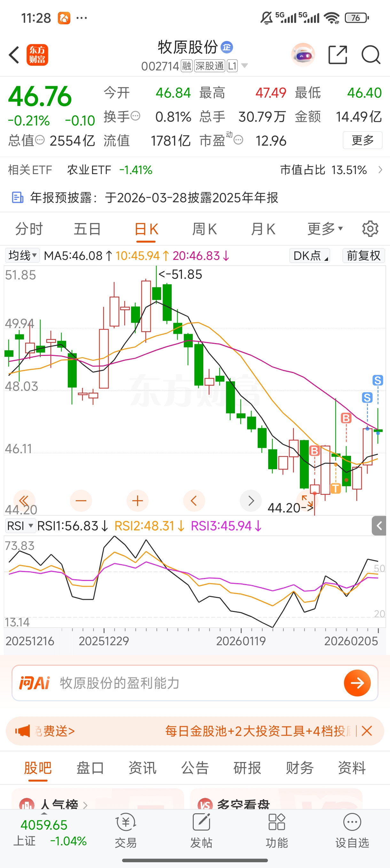The image size is (390, 868).
Task: Tap the info icon next to 换手
Action: tap(135, 116)
